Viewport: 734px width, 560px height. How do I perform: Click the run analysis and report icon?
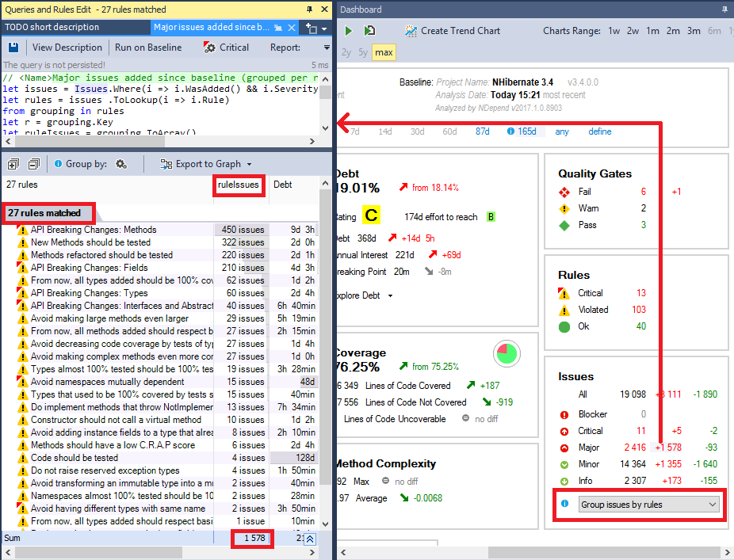(369, 31)
